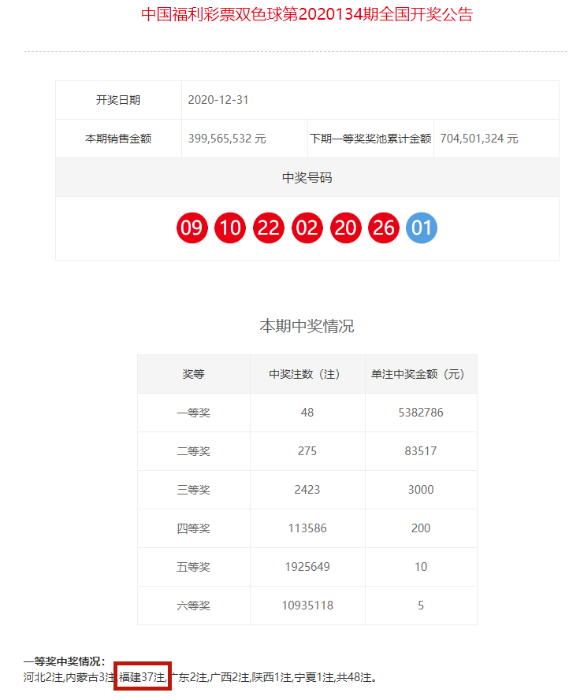Select sixth prize count 10935118
Image resolution: width=569 pixels, height=700 pixels.
tap(307, 605)
